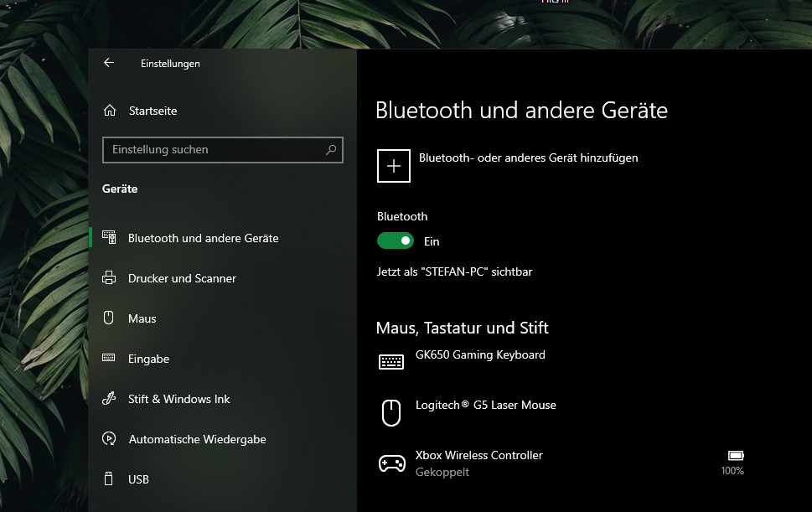812x512 pixels.
Task: Click the Ein label next to toggle
Action: click(432, 242)
